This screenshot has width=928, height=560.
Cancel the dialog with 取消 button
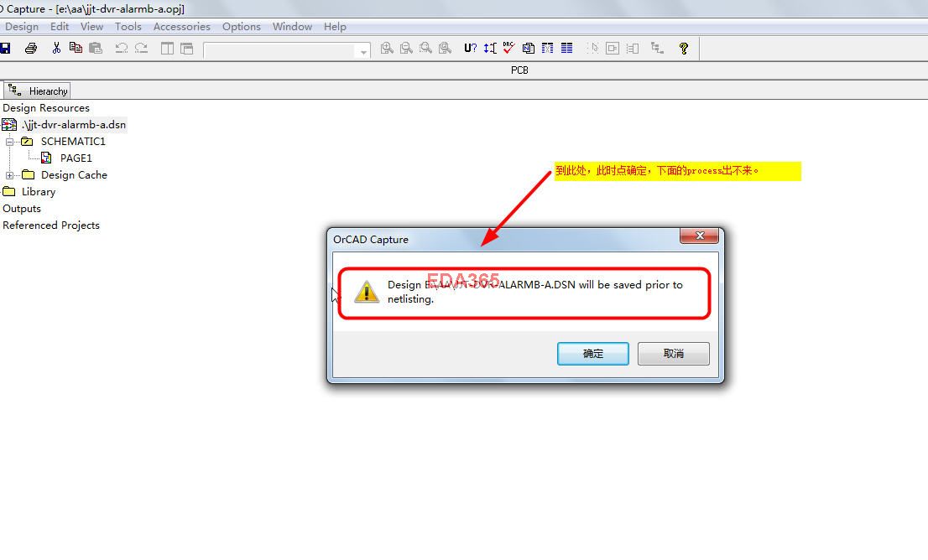[674, 354]
